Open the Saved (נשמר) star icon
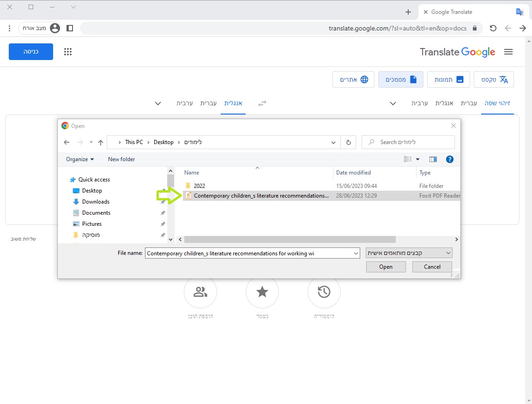 click(262, 292)
